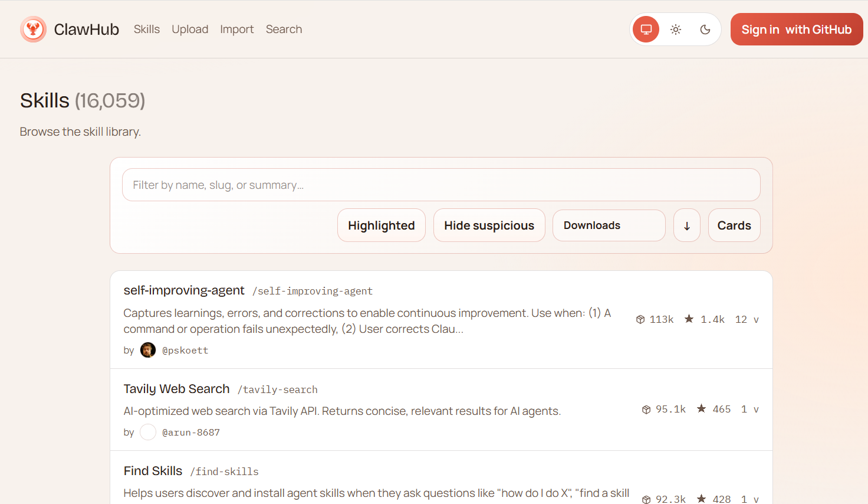Switch to light theme sun icon
Image resolution: width=868 pixels, height=504 pixels.
[x=676, y=30]
